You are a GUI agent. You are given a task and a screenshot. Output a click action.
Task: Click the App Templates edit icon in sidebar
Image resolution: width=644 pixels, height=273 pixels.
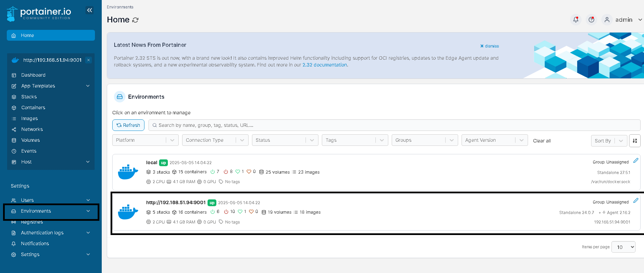(14, 86)
